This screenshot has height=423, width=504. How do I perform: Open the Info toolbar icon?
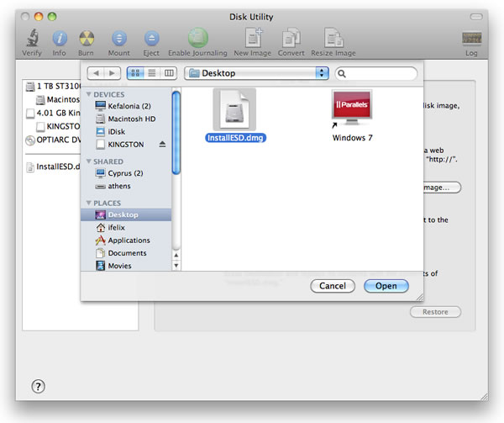60,38
